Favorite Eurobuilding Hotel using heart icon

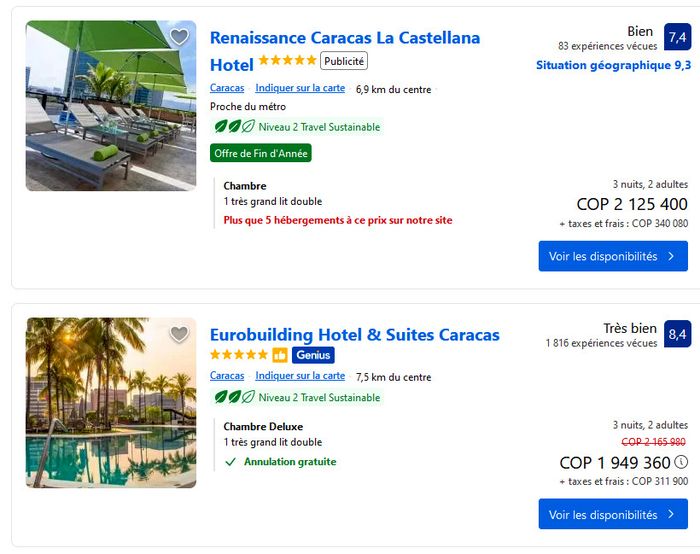[179, 334]
